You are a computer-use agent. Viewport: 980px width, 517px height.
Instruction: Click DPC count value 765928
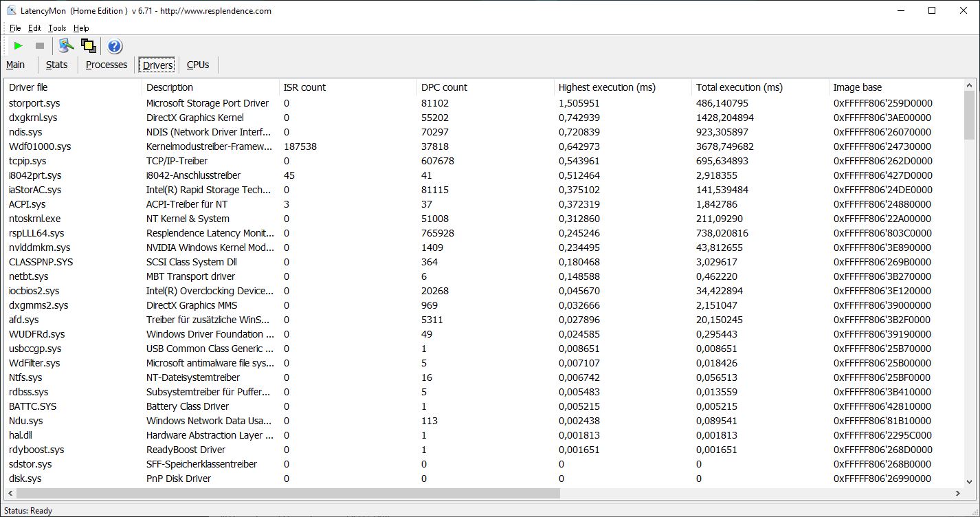click(438, 233)
